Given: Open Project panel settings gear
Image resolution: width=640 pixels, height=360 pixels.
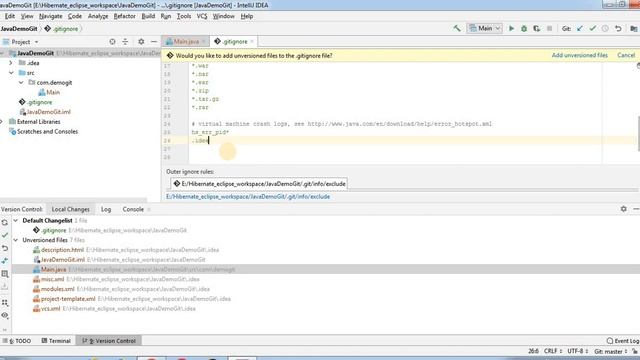Looking at the screenshot, I should coord(141,42).
